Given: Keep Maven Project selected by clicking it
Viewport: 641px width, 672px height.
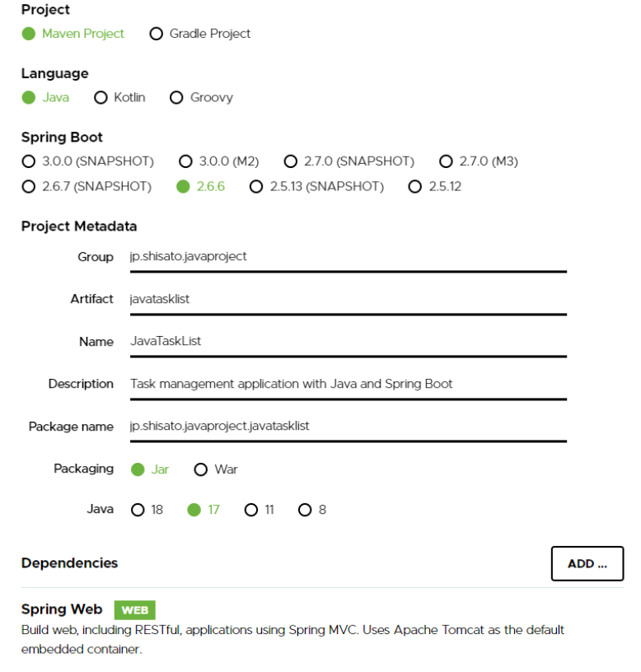Looking at the screenshot, I should (28, 34).
